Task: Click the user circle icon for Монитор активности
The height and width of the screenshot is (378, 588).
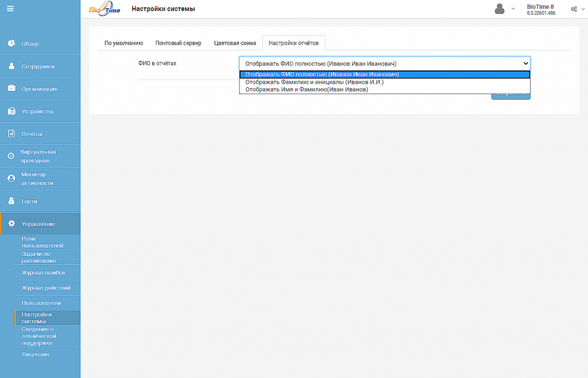Action: 11,178
